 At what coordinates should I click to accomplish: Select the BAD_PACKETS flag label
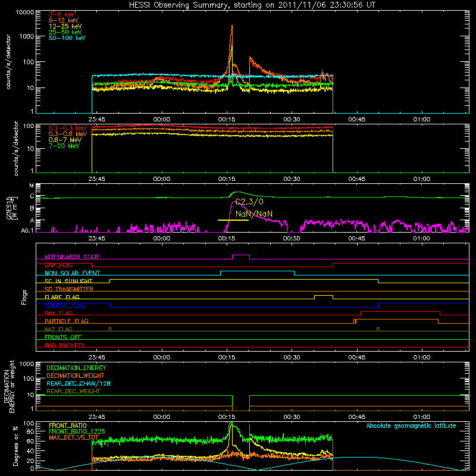point(65,345)
